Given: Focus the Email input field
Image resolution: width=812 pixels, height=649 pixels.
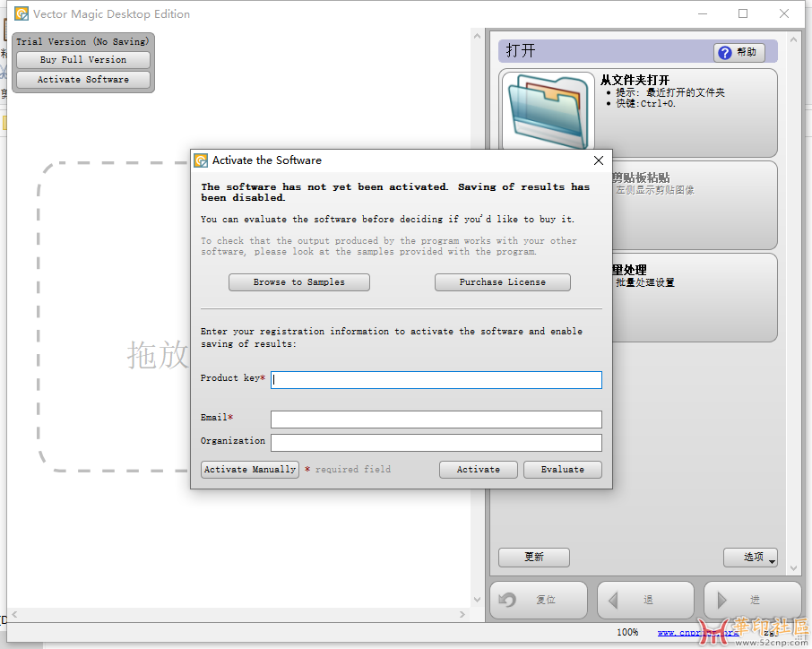Looking at the screenshot, I should 436,420.
